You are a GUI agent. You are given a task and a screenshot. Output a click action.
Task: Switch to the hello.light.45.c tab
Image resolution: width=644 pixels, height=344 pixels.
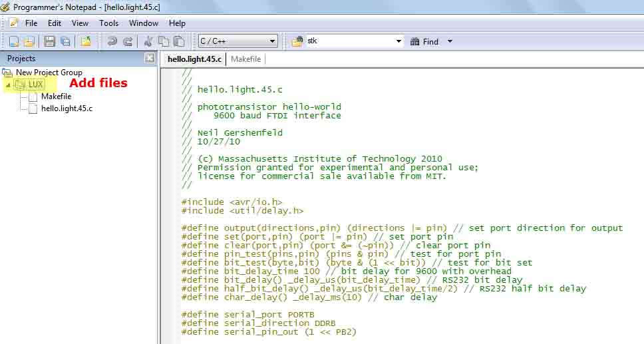click(x=194, y=59)
